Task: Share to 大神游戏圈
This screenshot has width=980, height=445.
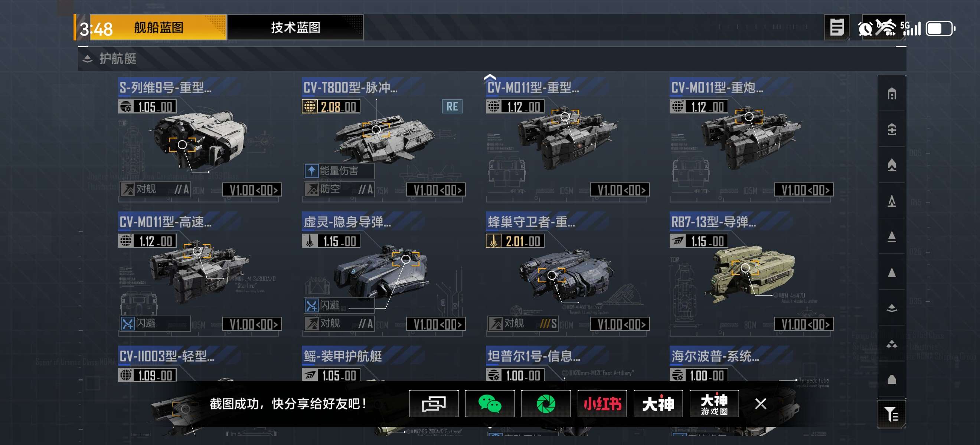Action: pyautogui.click(x=714, y=403)
